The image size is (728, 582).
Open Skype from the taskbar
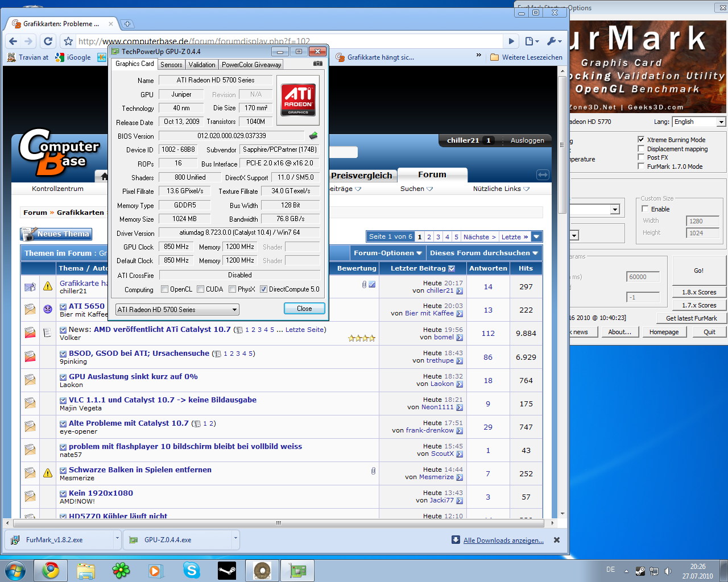click(x=192, y=570)
